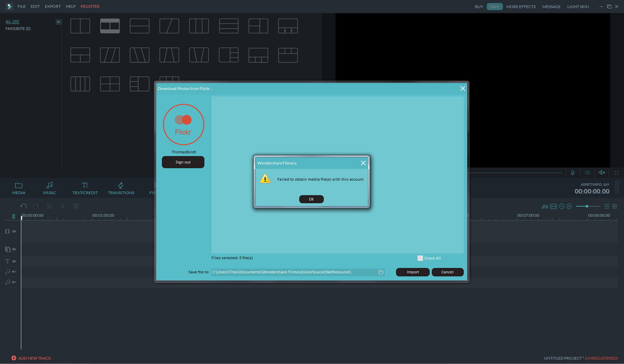The width and height of the screenshot is (624, 364).
Task: Open the FILE menu
Action: [x=22, y=6]
